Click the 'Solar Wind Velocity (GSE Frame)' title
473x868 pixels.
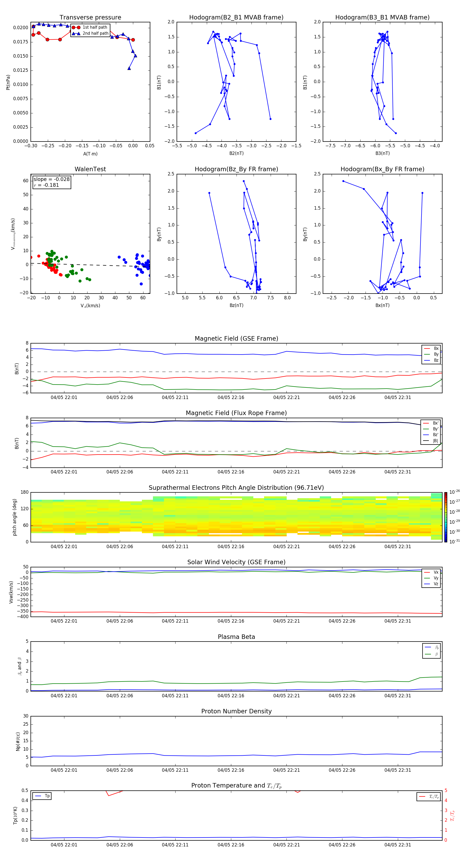[236, 562]
